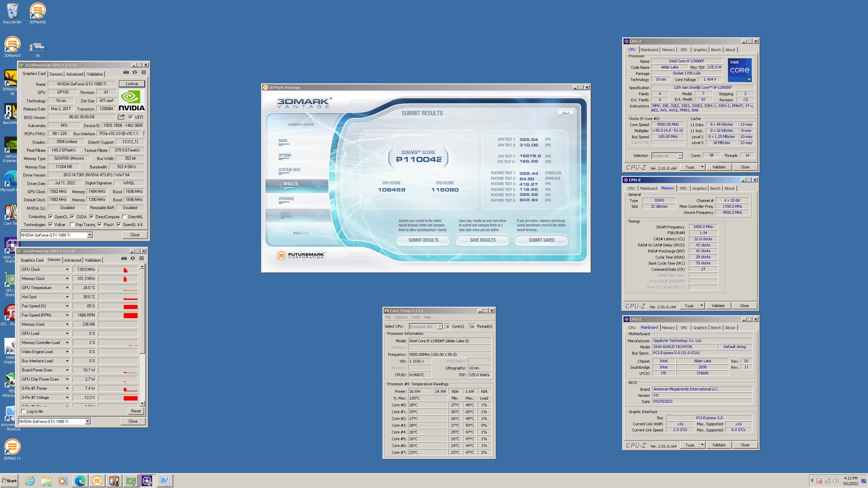Viewport: 868px width, 488px height.
Task: Toggle the Ray Tracing checkbox
Action: pos(72,224)
